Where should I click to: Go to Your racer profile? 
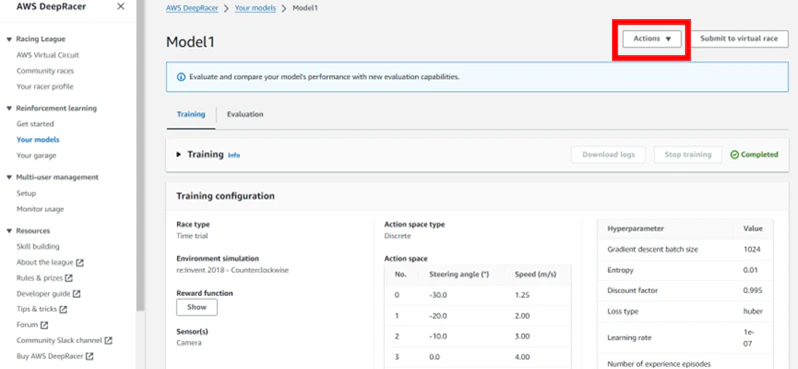45,87
